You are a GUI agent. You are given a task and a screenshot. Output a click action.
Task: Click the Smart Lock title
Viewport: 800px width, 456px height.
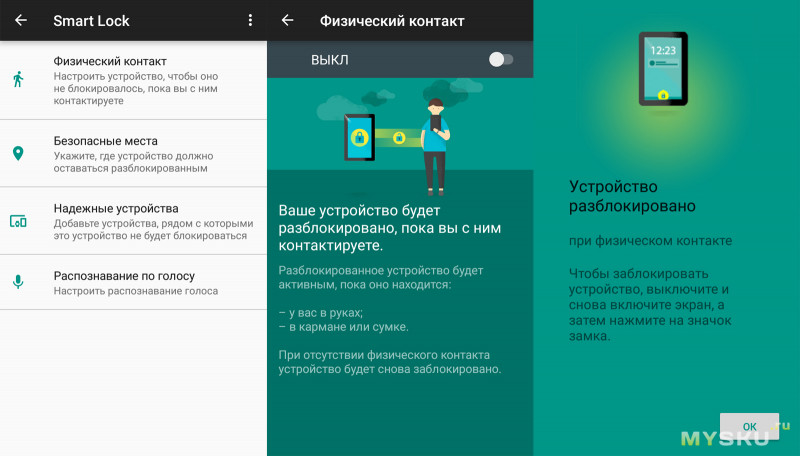[91, 21]
